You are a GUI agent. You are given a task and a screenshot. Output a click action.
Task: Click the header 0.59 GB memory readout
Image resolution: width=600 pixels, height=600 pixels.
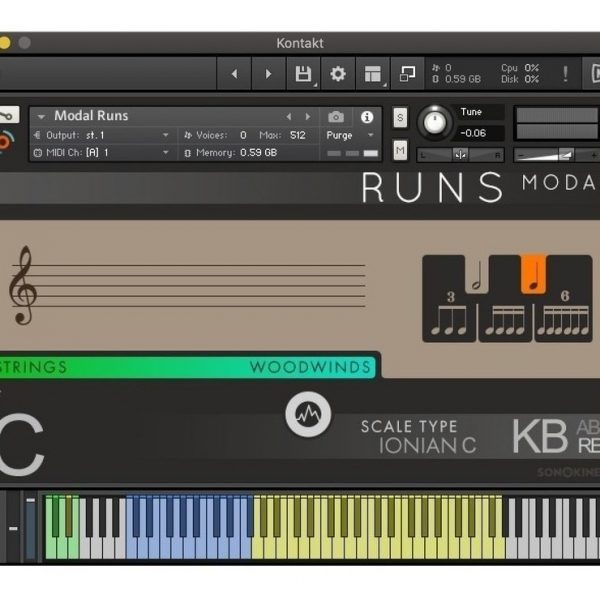tap(457, 79)
